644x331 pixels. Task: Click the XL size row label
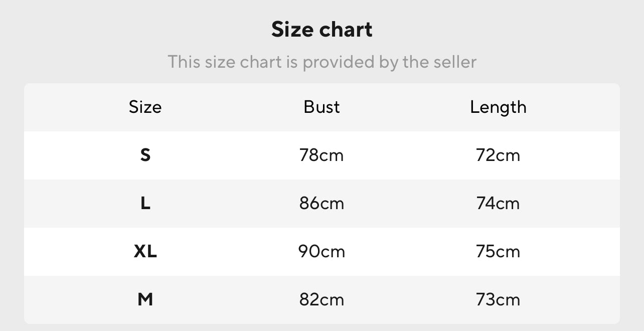pos(145,251)
